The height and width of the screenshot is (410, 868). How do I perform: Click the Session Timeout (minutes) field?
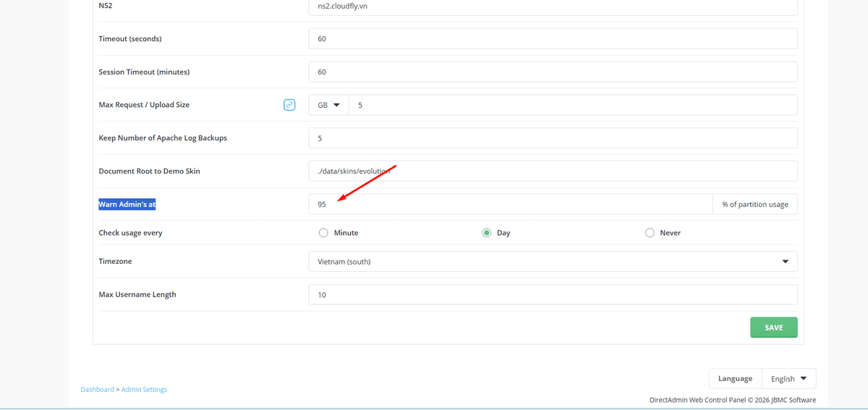click(x=553, y=72)
